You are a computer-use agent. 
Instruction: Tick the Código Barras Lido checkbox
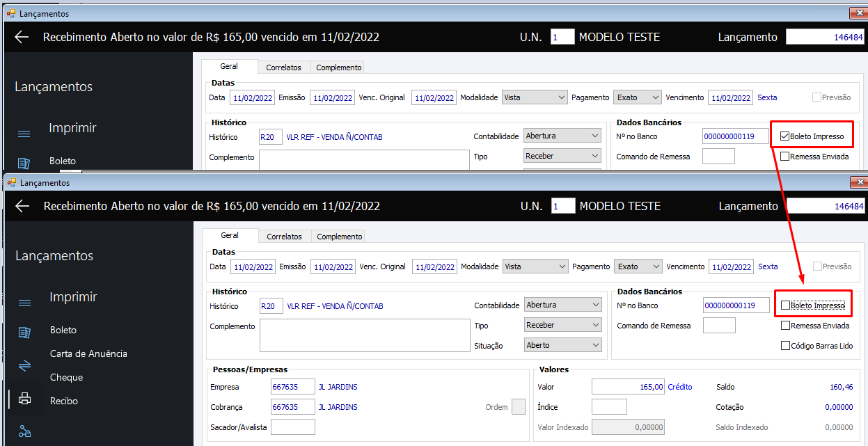785,345
